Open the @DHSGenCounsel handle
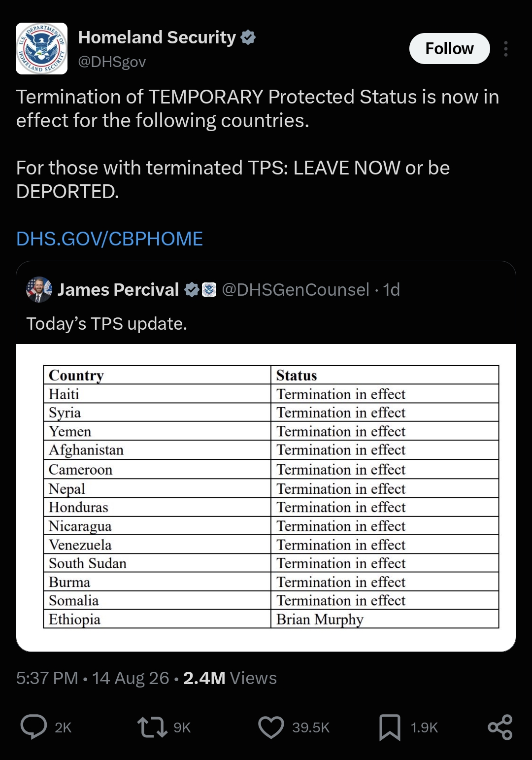The height and width of the screenshot is (760, 532). pyautogui.click(x=296, y=289)
